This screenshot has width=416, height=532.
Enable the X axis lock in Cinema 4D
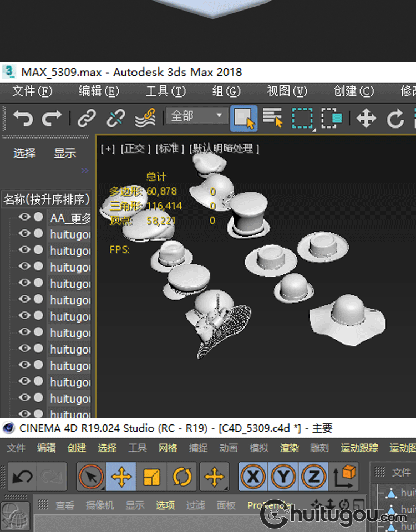(253, 477)
